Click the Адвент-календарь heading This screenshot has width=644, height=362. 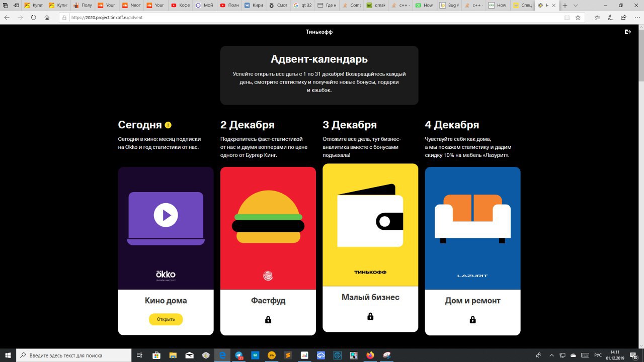pos(319,59)
